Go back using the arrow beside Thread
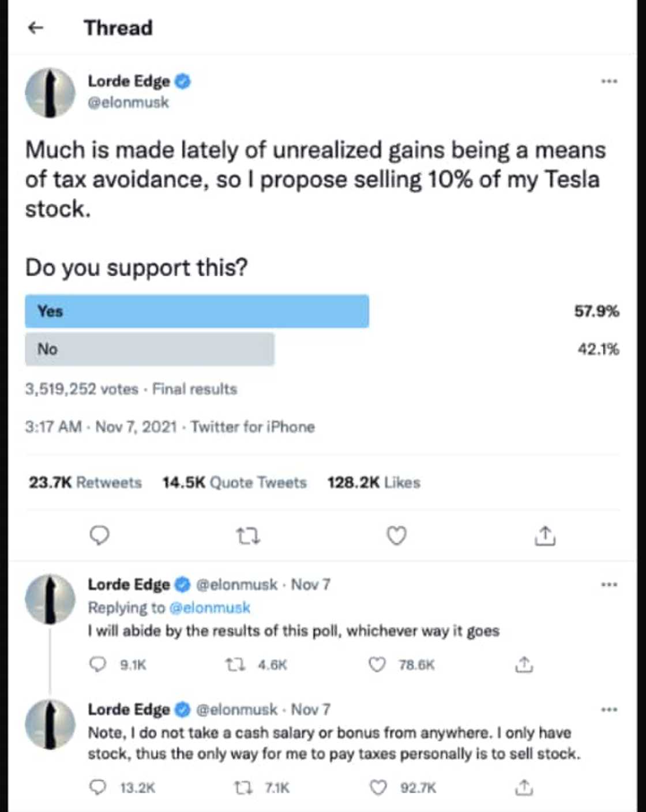This screenshot has height=812, width=646. [x=36, y=28]
